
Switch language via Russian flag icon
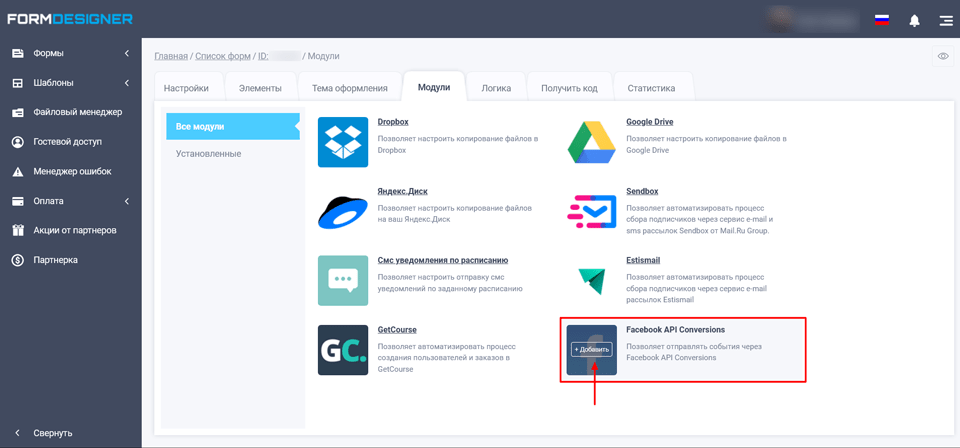(882, 20)
